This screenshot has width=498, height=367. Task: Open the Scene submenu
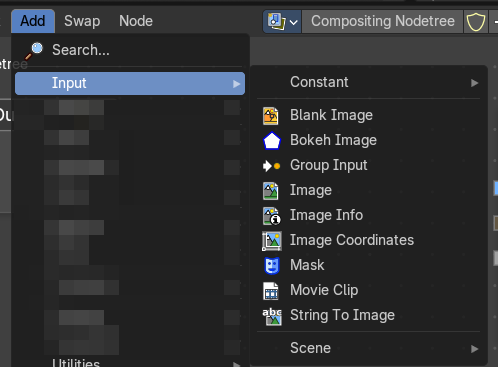tap(369, 348)
